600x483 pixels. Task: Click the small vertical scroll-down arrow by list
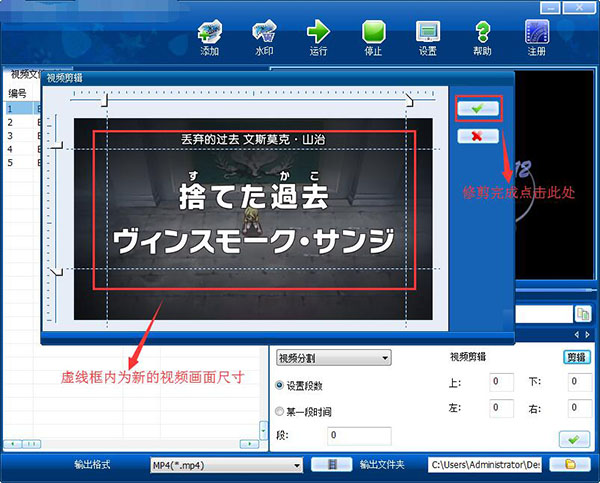pos(264,431)
